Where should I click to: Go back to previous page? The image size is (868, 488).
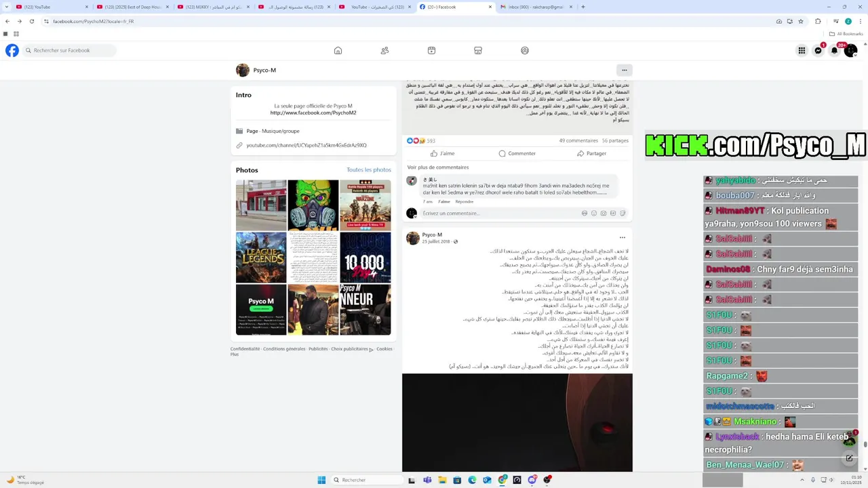coord(7,21)
